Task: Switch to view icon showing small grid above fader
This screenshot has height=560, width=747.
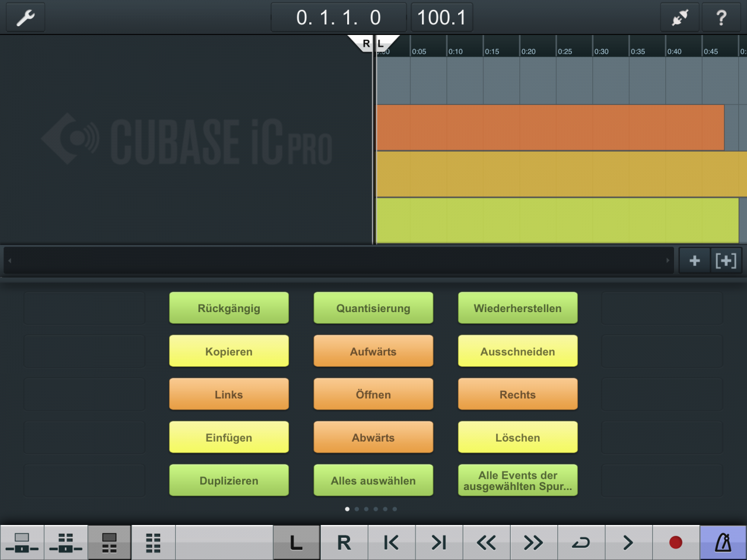Action: coord(66,542)
